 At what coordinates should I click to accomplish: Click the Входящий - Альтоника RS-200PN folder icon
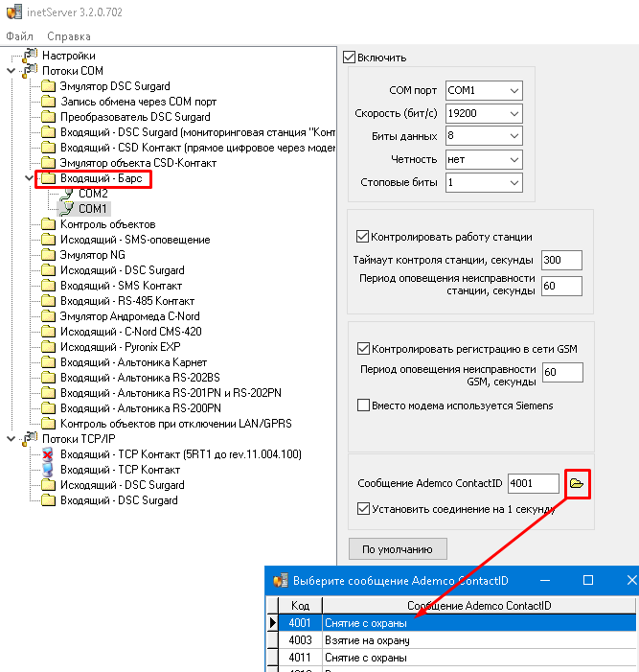pos(49,408)
